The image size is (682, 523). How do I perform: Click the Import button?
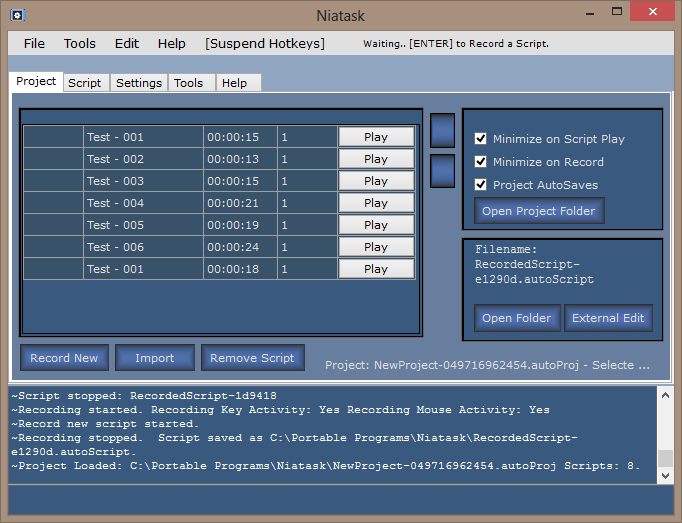(154, 358)
